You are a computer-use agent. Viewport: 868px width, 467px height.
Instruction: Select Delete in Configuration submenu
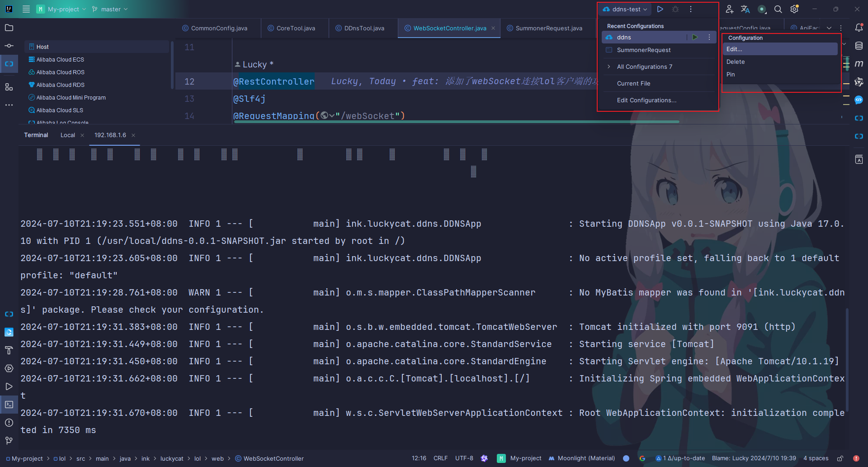tap(780, 62)
